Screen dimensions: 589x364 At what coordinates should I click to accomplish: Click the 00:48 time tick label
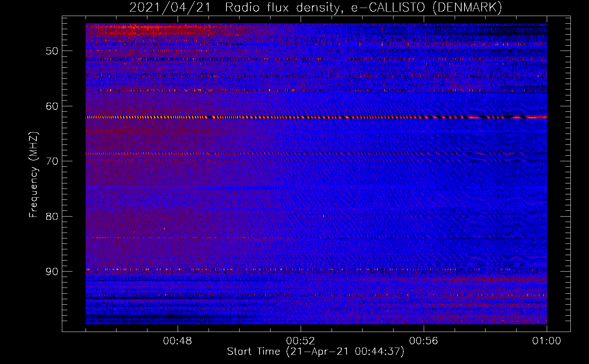[x=178, y=341]
